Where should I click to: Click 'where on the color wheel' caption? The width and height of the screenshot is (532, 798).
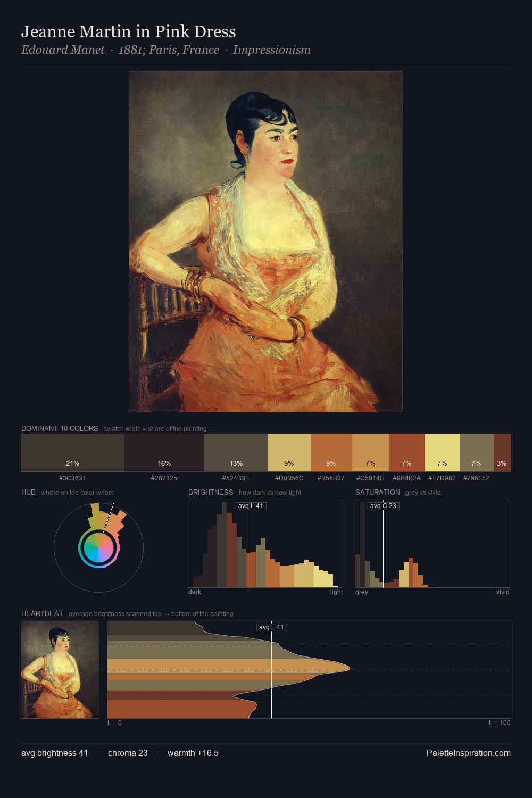point(77,493)
